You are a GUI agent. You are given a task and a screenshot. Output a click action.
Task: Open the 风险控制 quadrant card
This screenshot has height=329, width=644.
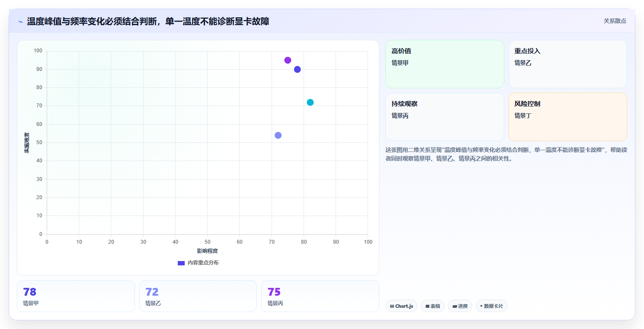pyautogui.click(x=568, y=117)
